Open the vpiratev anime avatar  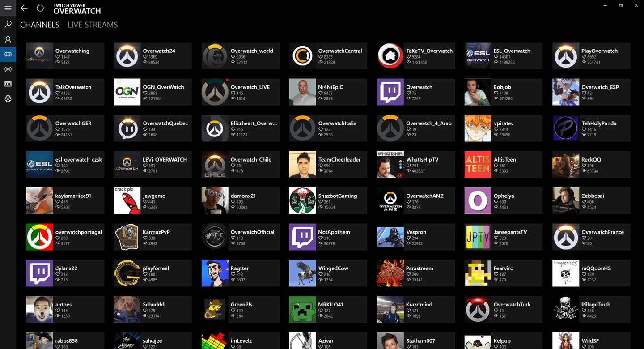coord(478,128)
